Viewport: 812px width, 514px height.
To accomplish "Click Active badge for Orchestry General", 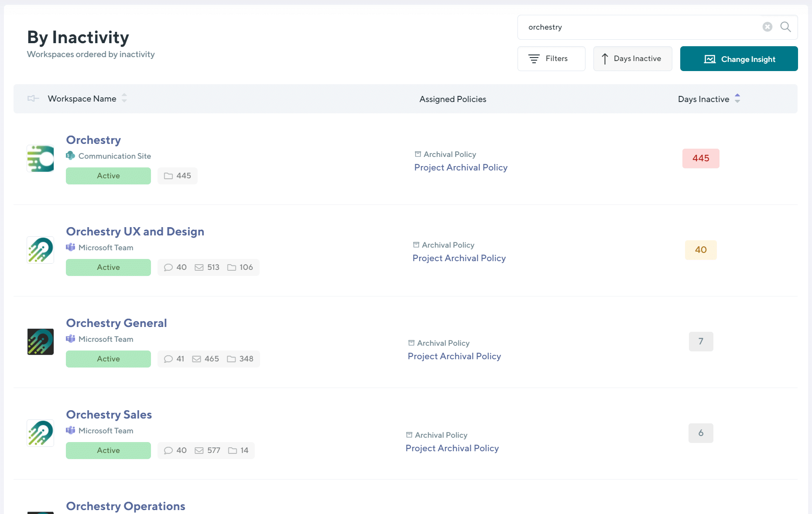I will (108, 359).
